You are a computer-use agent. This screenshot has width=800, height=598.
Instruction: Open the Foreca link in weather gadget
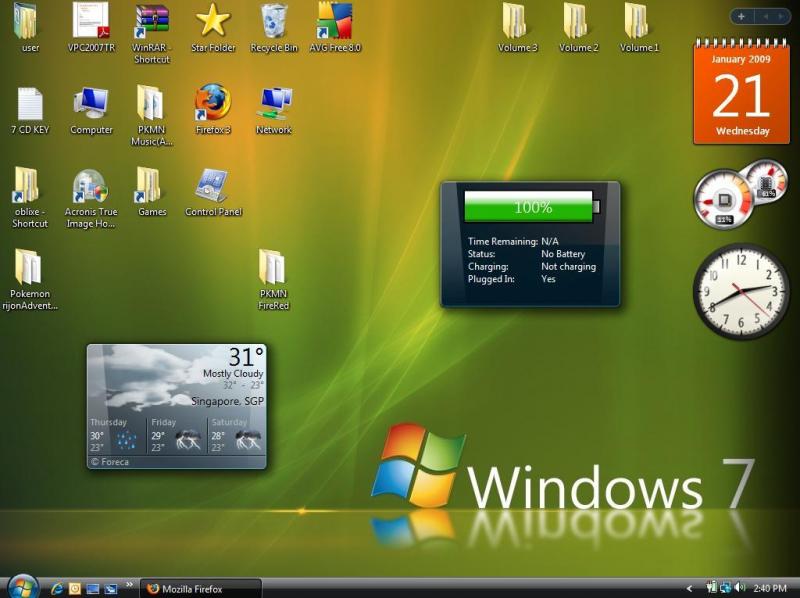110,462
